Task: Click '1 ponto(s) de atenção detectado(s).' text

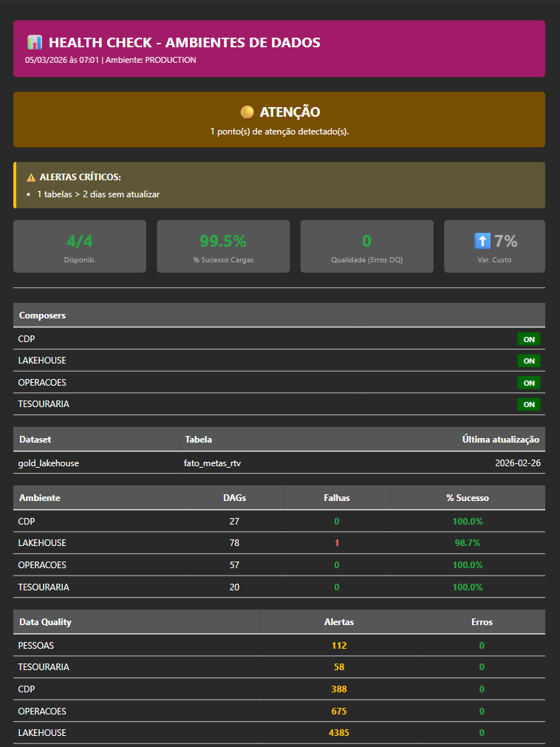Action: coord(279,132)
